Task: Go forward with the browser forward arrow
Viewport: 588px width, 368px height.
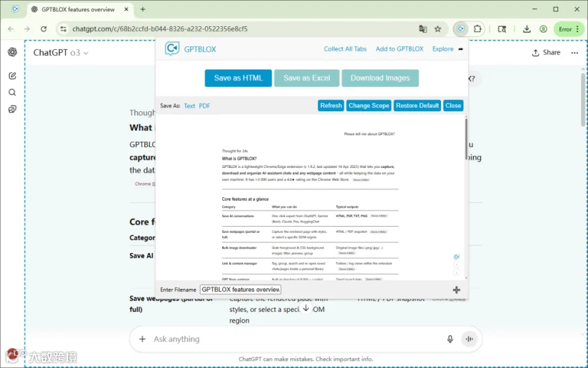Action: [27, 29]
